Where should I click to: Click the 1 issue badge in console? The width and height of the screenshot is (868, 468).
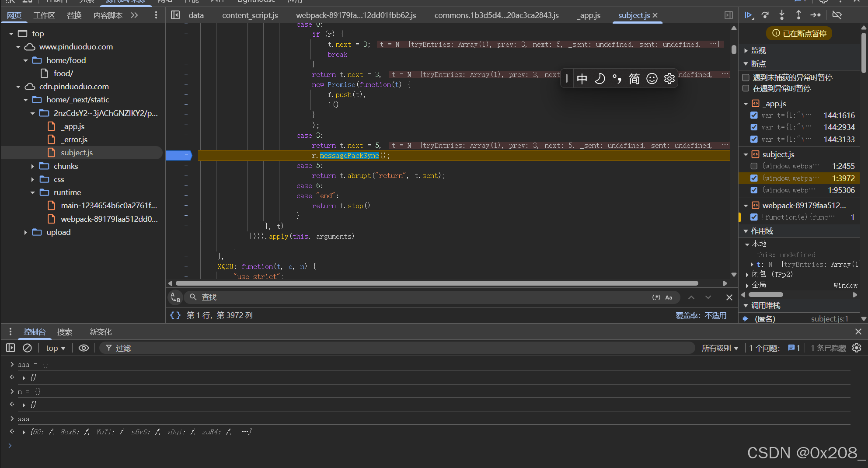point(794,348)
